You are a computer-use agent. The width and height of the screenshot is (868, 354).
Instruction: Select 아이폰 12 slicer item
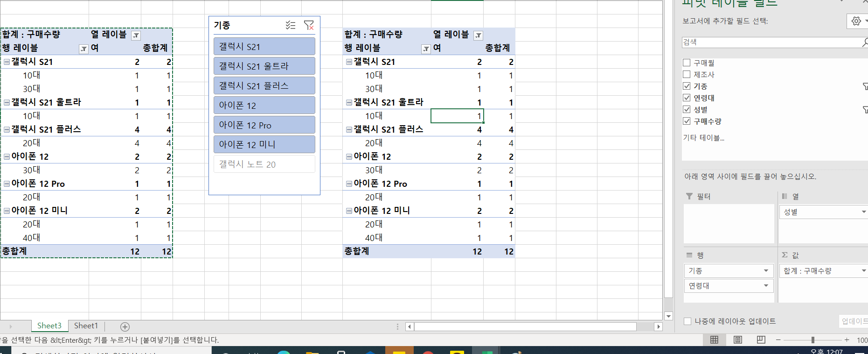coord(264,105)
